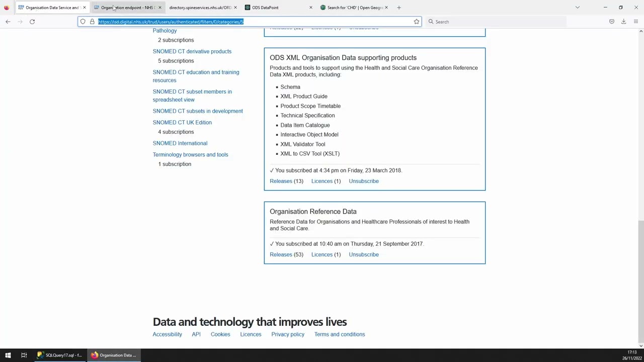Go back using the browser back arrow

8,22
